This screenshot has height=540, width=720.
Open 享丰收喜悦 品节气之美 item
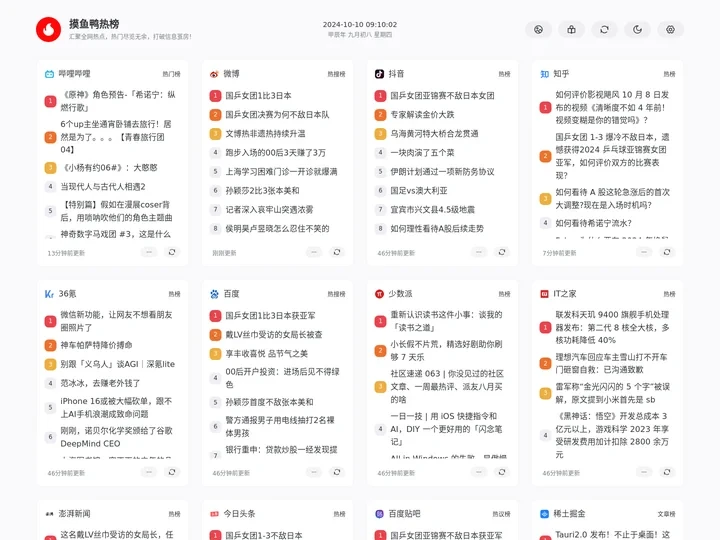266,354
